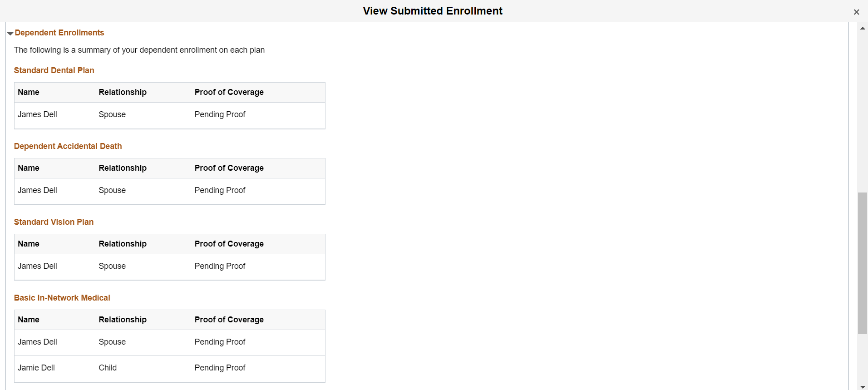The image size is (868, 390).
Task: Click the vertical scrollbar thumb
Action: [863, 263]
